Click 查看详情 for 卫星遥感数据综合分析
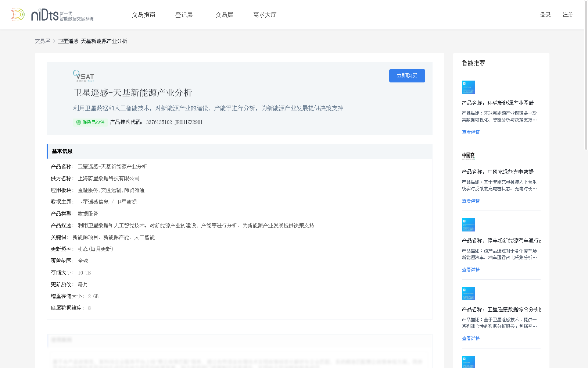The height and width of the screenshot is (368, 588). (471, 339)
